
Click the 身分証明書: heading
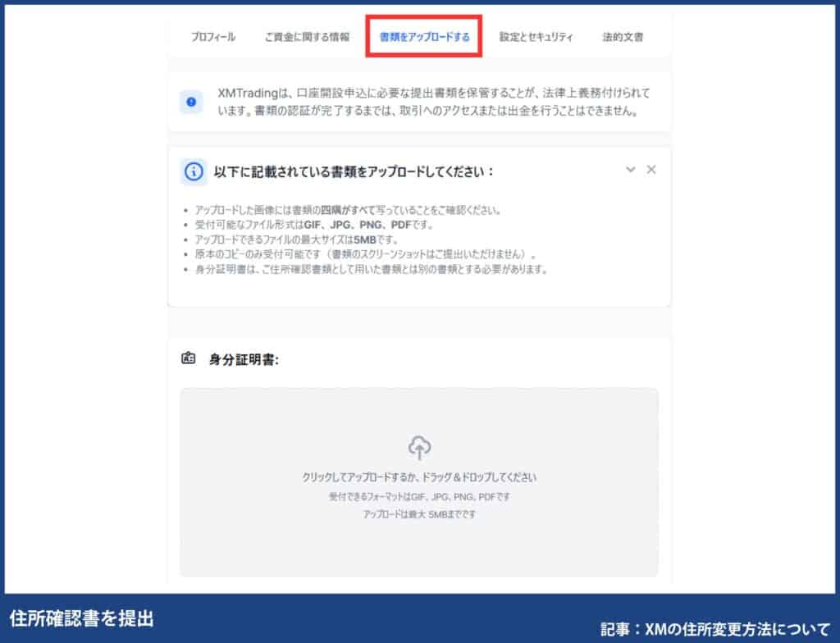click(244, 359)
